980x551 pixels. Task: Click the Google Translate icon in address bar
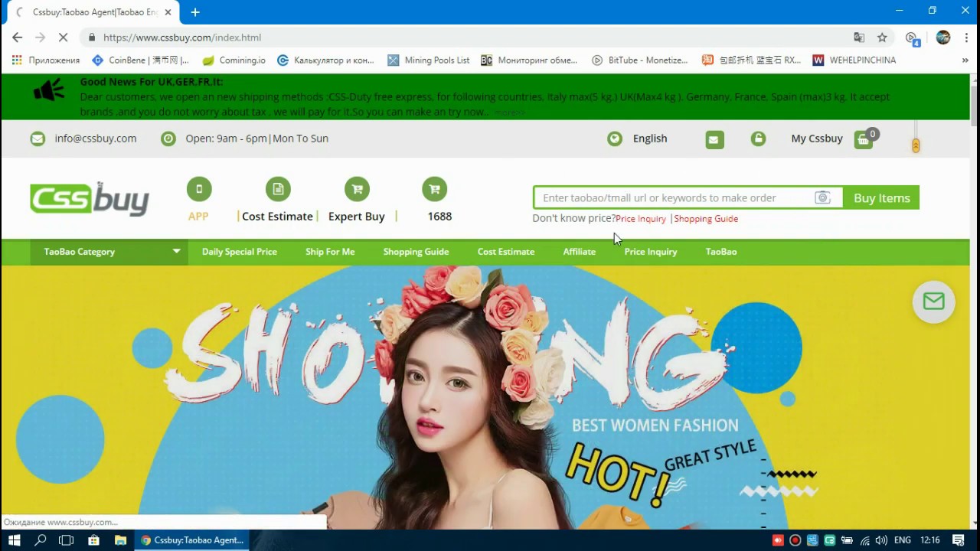click(859, 37)
